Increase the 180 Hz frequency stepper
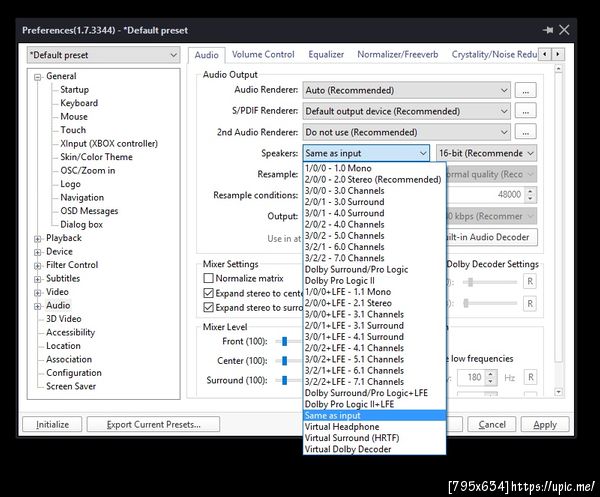This screenshot has width=600, height=497. 491,374
